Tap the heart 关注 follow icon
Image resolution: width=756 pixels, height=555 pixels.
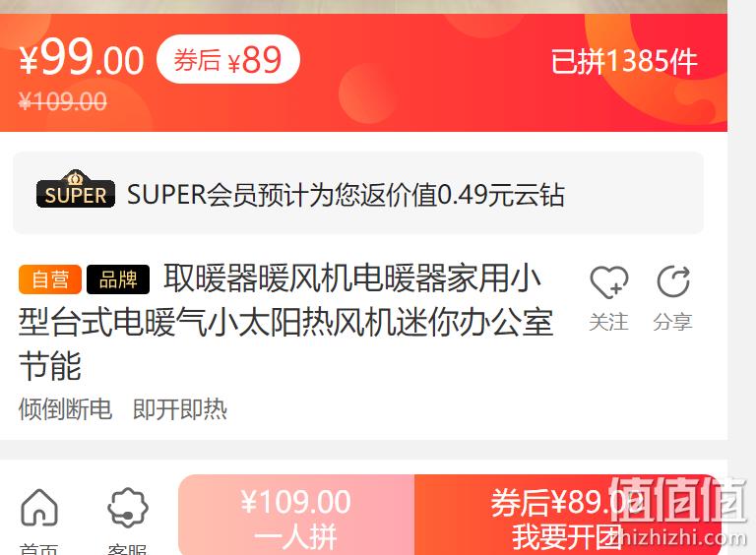pyautogui.click(x=609, y=282)
